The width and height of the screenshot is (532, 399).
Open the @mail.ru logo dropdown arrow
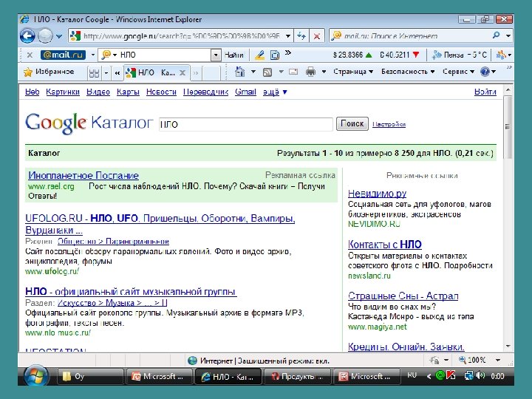coord(92,55)
